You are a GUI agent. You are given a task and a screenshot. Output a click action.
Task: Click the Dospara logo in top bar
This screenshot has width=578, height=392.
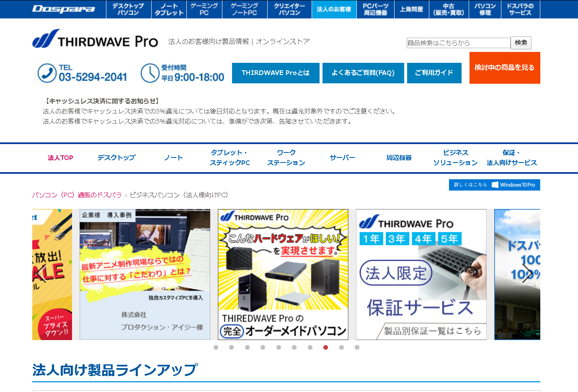click(x=64, y=9)
